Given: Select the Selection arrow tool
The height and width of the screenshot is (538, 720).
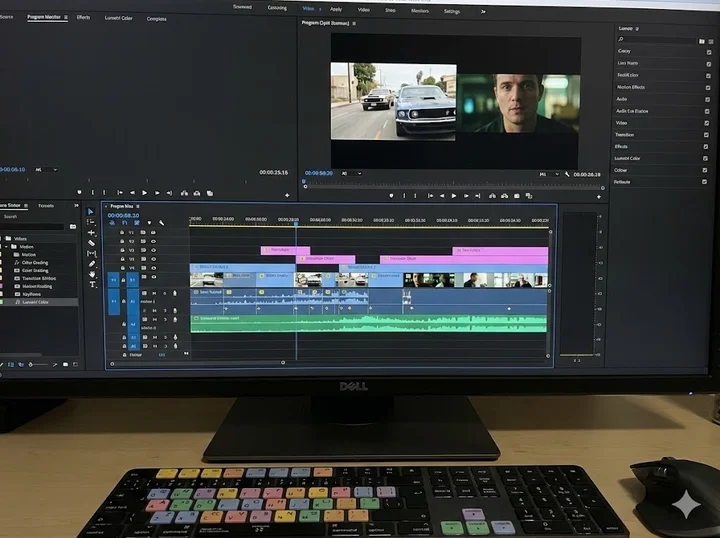Looking at the screenshot, I should (90, 212).
